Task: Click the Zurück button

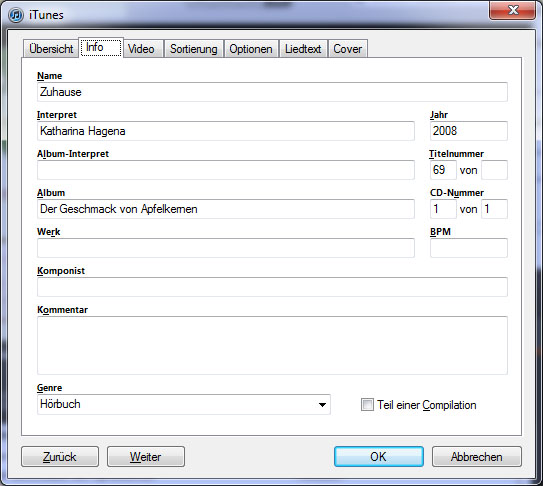Action: click(60, 457)
